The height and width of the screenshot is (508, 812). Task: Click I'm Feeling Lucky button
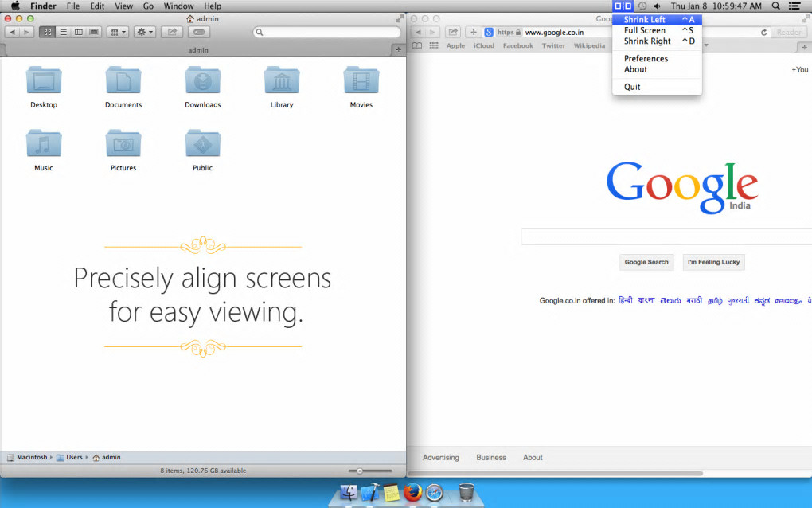tap(713, 262)
